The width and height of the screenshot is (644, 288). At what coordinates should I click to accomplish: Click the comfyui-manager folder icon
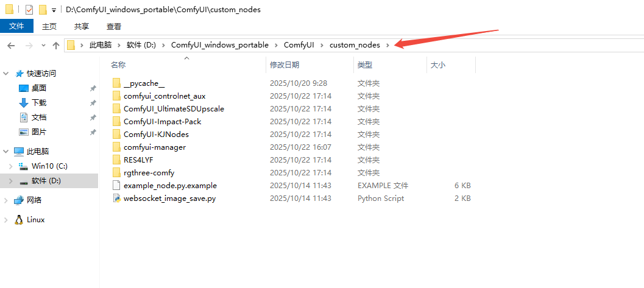(117, 147)
